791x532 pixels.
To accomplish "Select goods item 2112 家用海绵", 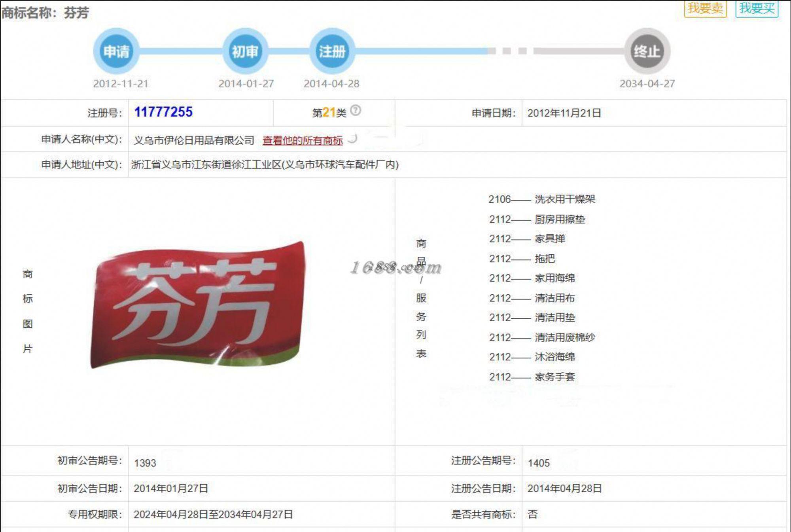I will pos(532,278).
